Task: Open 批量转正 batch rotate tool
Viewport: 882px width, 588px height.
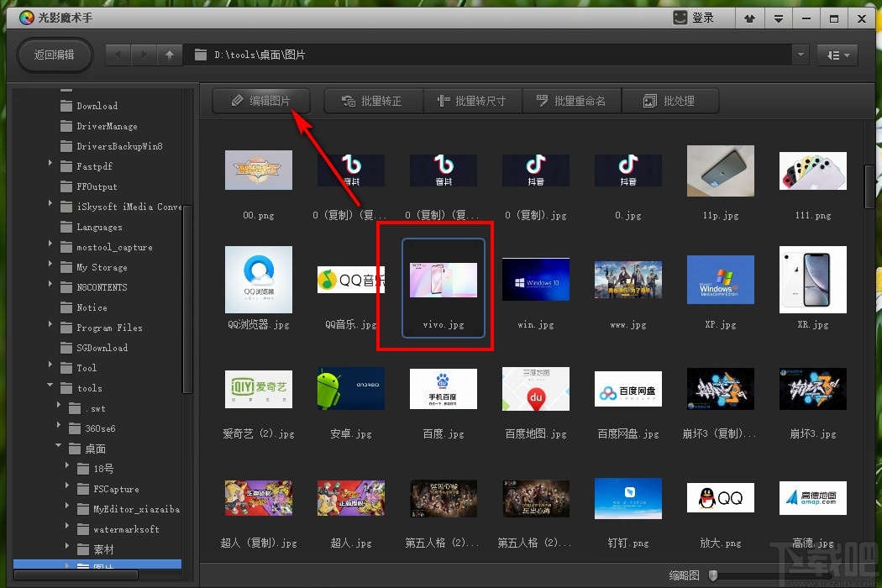Action: 373,102
